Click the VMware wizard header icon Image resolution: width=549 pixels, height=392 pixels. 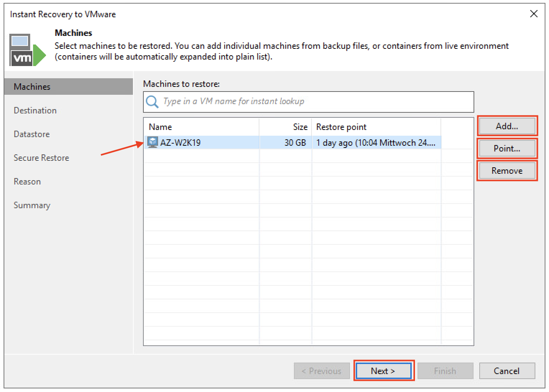(27, 50)
